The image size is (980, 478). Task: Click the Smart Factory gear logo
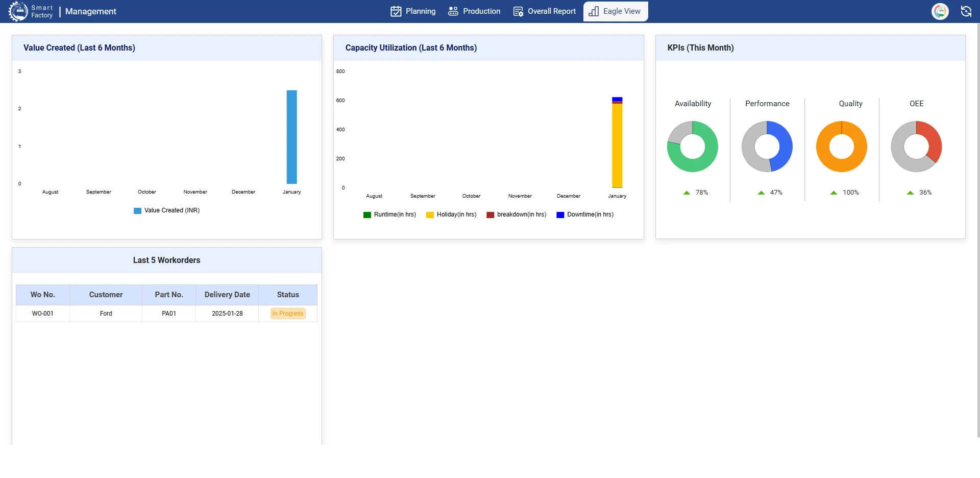click(x=18, y=11)
